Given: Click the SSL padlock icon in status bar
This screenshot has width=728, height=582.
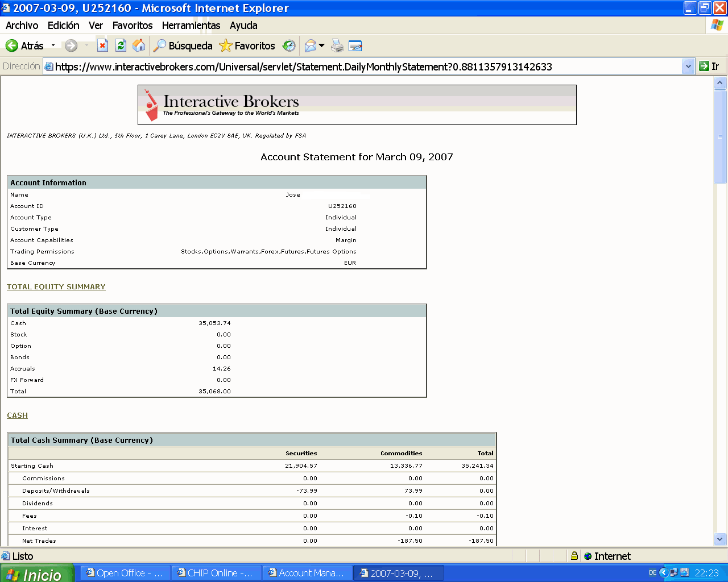Looking at the screenshot, I should 574,556.
